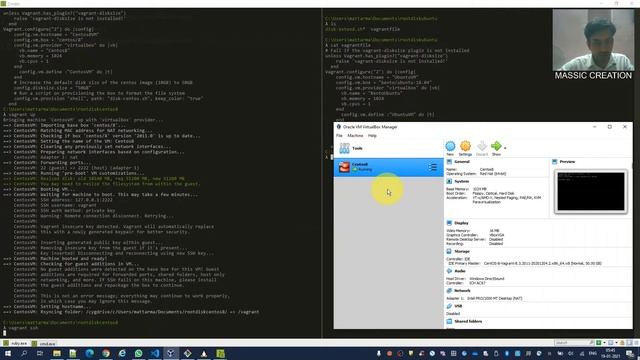Click the ENG language indicator in tray
The height and width of the screenshot is (360, 640).
[592, 353]
